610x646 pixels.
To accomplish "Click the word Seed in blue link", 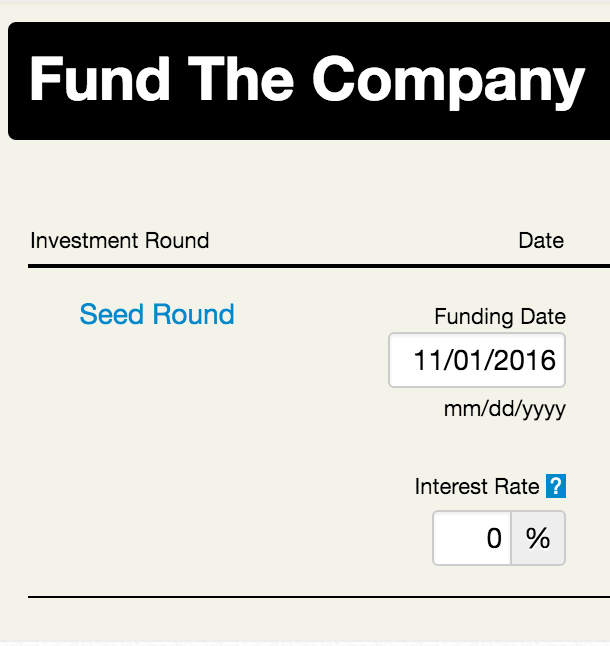I will (x=111, y=314).
